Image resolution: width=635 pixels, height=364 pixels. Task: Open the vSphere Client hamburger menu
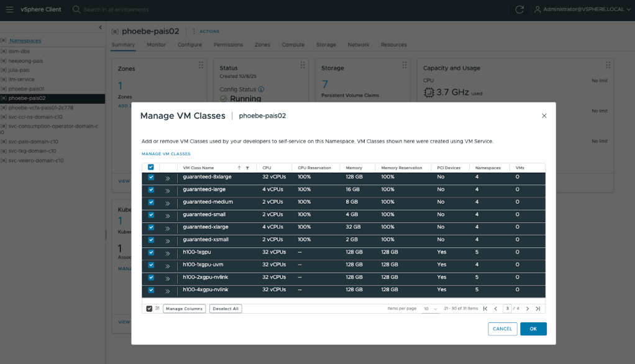click(9, 9)
